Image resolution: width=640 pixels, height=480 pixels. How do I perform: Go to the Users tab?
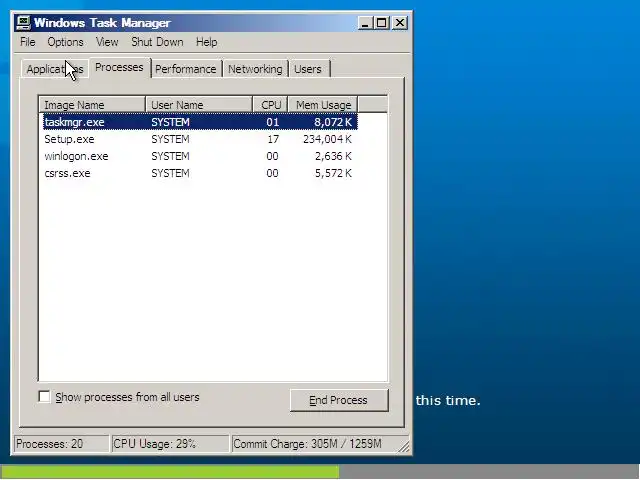tap(308, 69)
